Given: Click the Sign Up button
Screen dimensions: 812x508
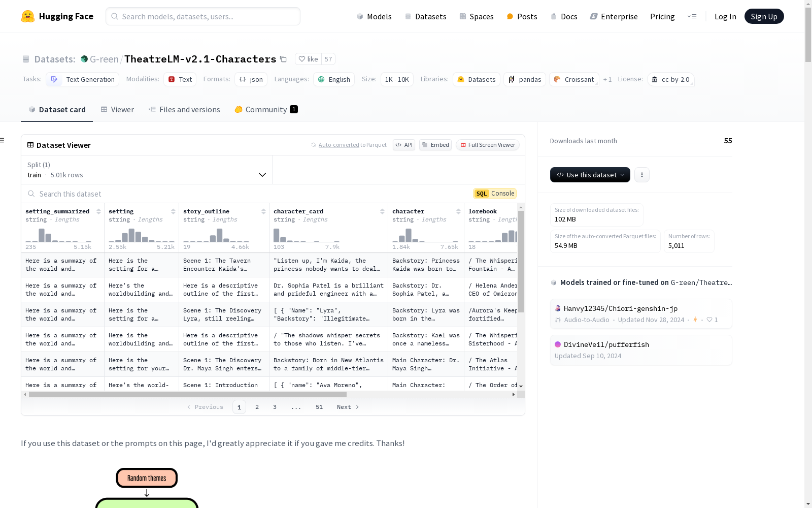Looking at the screenshot, I should 764,16.
